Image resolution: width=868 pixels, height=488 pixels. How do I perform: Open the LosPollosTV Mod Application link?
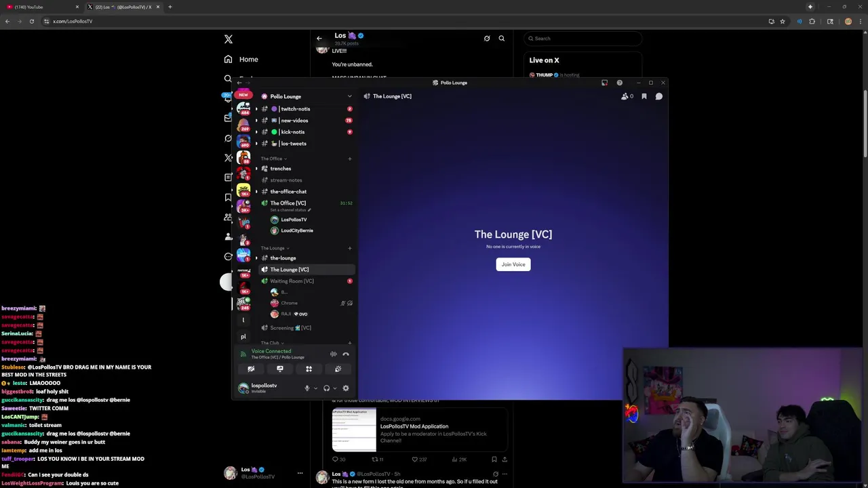click(x=414, y=426)
